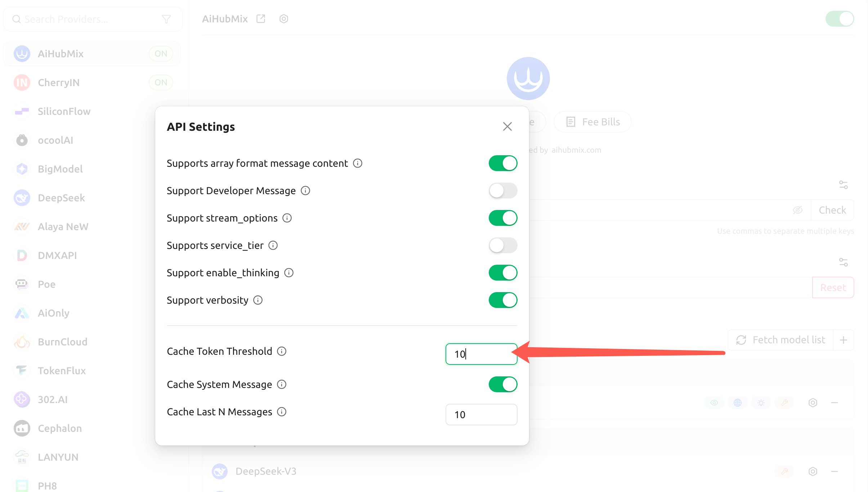868x492 pixels.
Task: Focus the Cache Last N Messages input field
Action: pyautogui.click(x=481, y=415)
